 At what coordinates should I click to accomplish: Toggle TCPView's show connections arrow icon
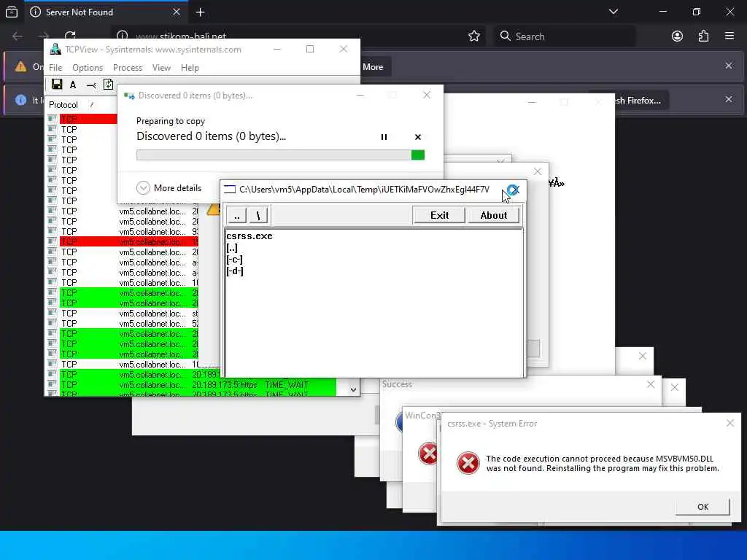[x=90, y=85]
